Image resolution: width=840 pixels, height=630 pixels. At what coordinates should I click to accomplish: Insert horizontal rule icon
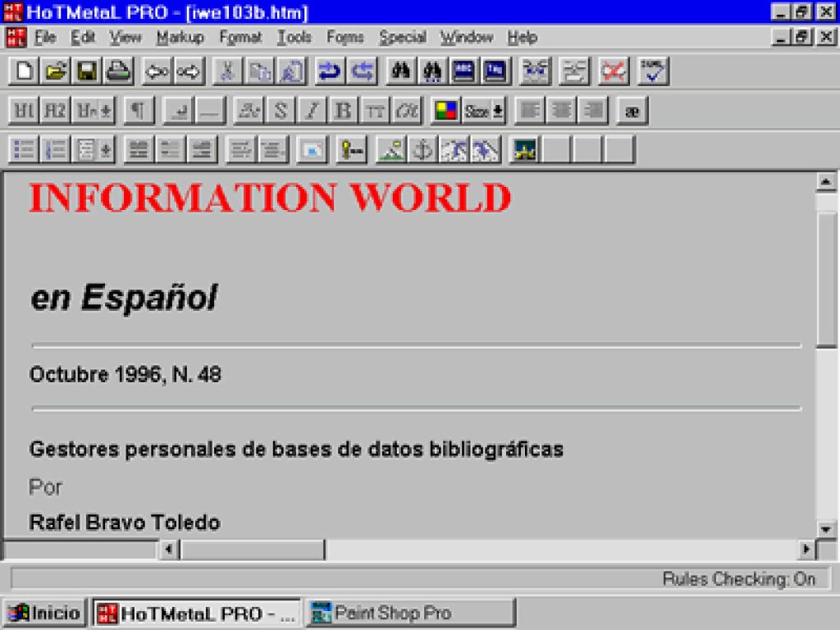tap(210, 111)
